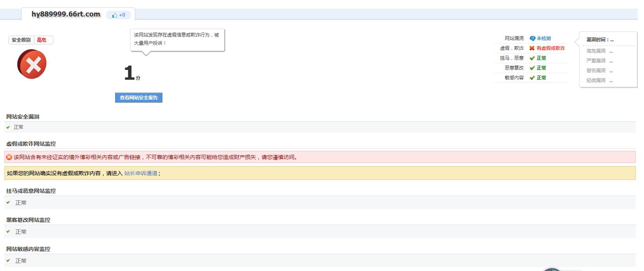Click the green check beside 挂马,恶意 status
Viewport: 644px width, 271px height.
click(x=532, y=58)
